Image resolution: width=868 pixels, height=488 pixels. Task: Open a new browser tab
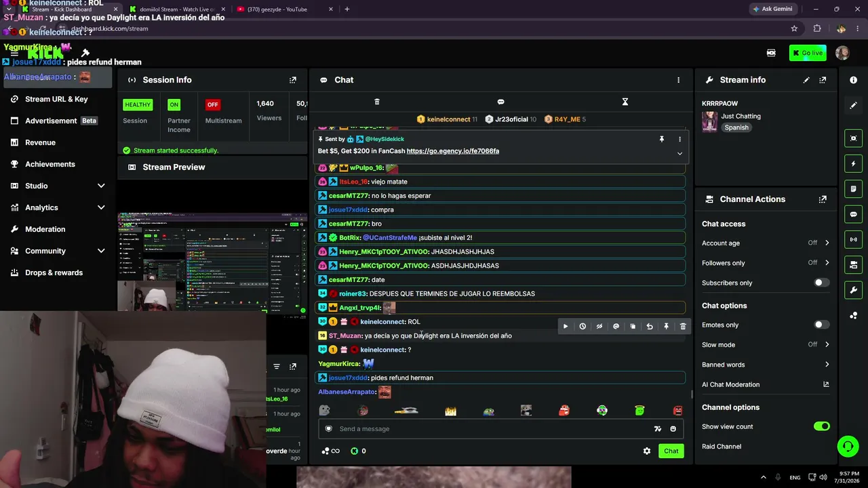[x=347, y=9]
